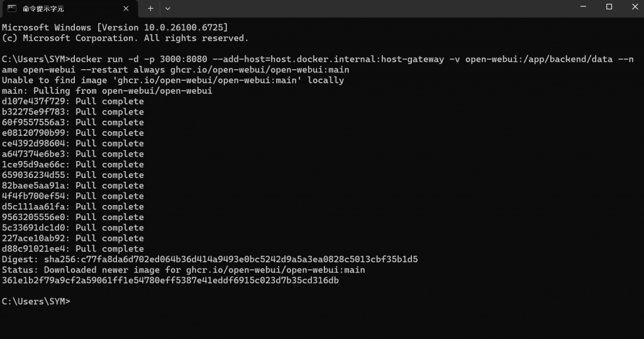Click the 659036234d55 Pull complete line

(73, 175)
